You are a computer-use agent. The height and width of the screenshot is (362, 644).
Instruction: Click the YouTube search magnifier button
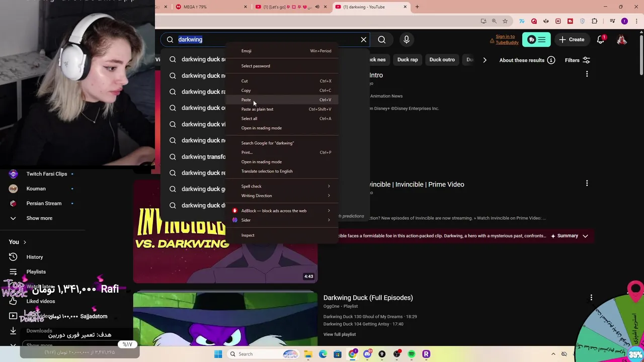click(382, 39)
